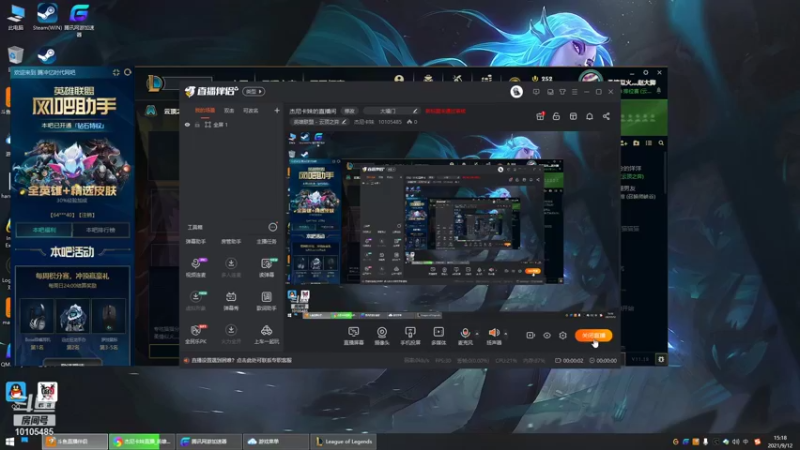800x450 pixels.
Task: Expand microphone options arrow
Action: point(477,334)
